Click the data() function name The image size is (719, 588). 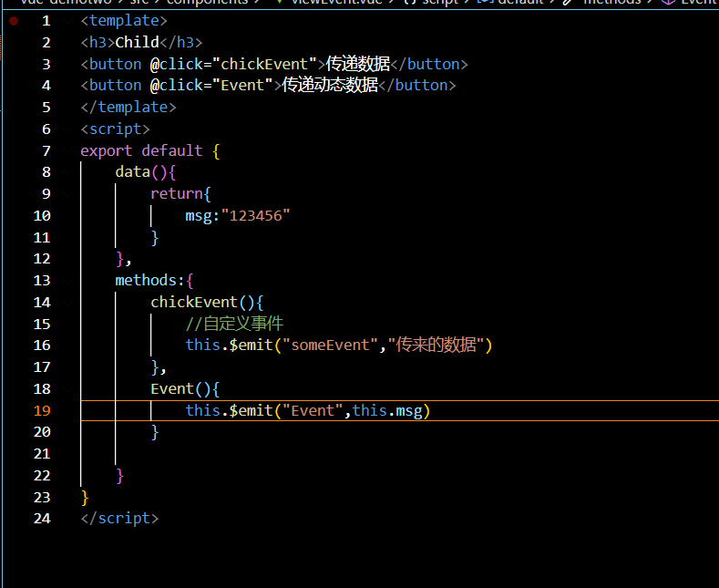pyautogui.click(x=132, y=172)
